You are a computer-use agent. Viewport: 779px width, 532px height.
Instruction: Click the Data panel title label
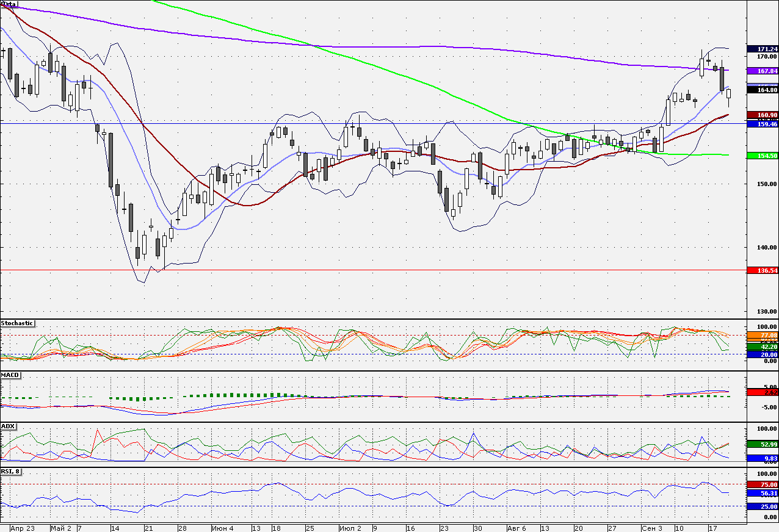pyautogui.click(x=9, y=4)
